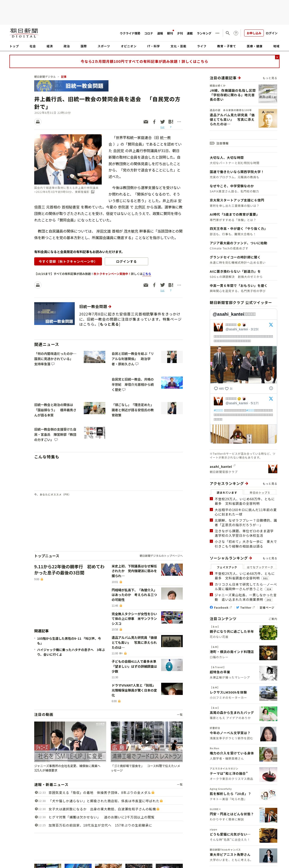Share article by mail icon at top
289x868 pixels.
point(146,122)
